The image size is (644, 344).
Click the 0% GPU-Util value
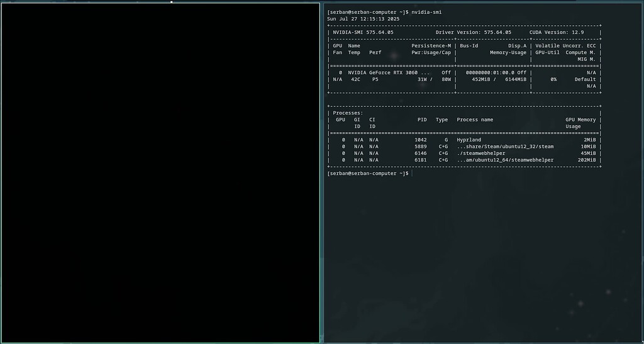coord(553,80)
